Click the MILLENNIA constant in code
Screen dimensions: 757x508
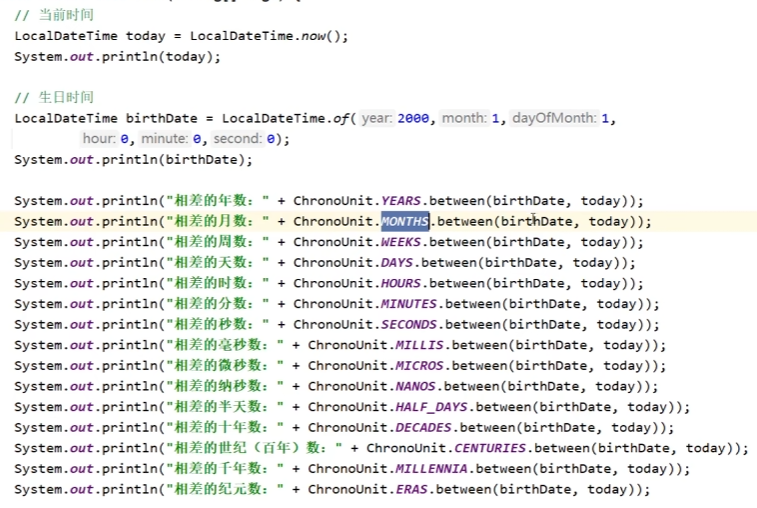coord(431,469)
